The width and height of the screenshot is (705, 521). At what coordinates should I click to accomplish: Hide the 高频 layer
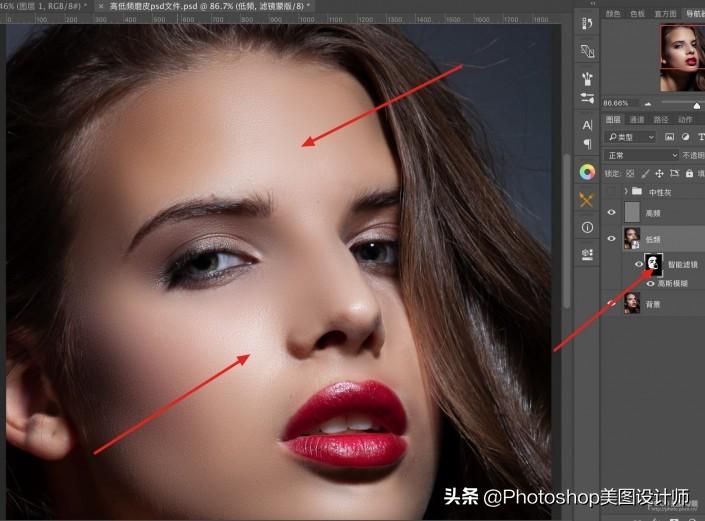tap(612, 212)
